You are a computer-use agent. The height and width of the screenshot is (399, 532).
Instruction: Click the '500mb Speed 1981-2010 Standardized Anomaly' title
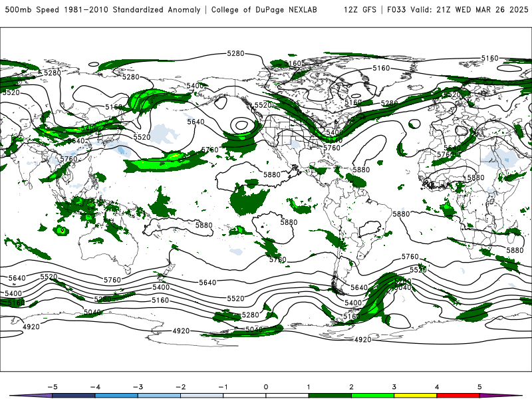[x=103, y=9]
